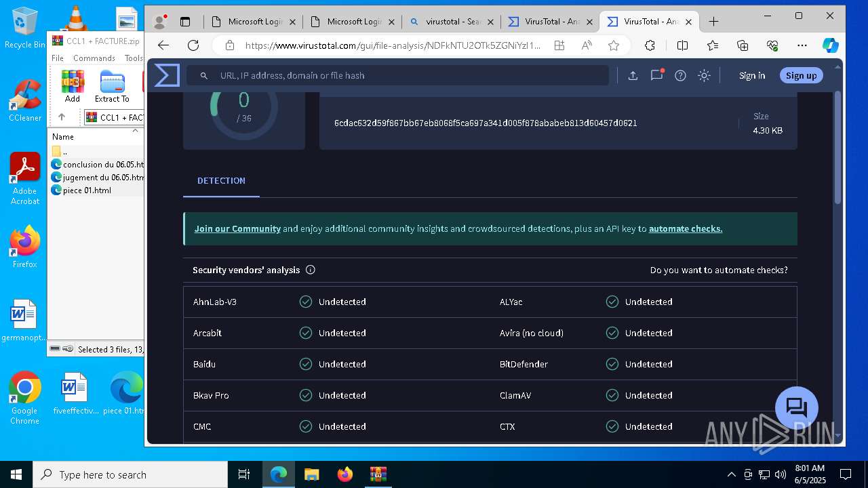Click the info icon next to Security vendors' analysis

click(x=311, y=270)
